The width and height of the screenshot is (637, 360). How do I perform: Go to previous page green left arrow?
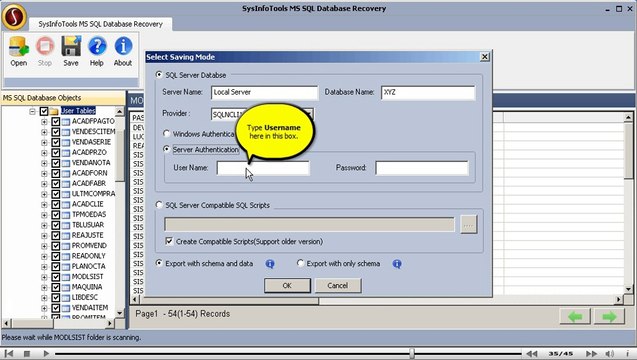click(575, 317)
